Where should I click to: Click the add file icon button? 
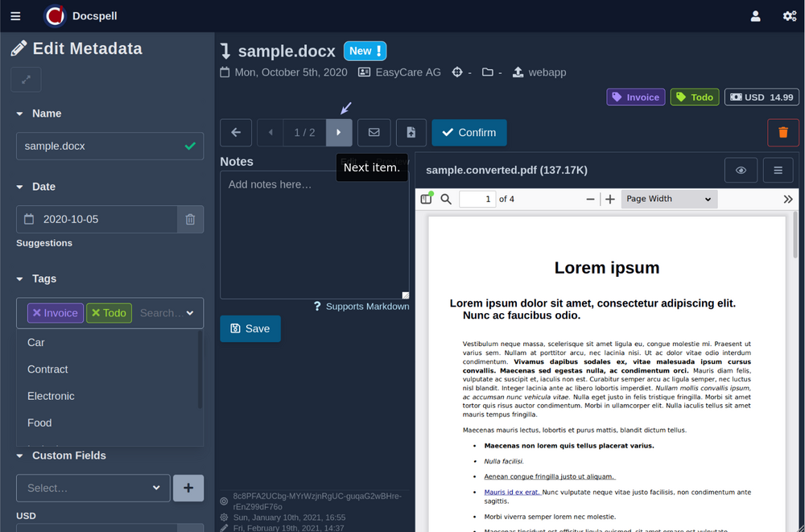coord(411,133)
